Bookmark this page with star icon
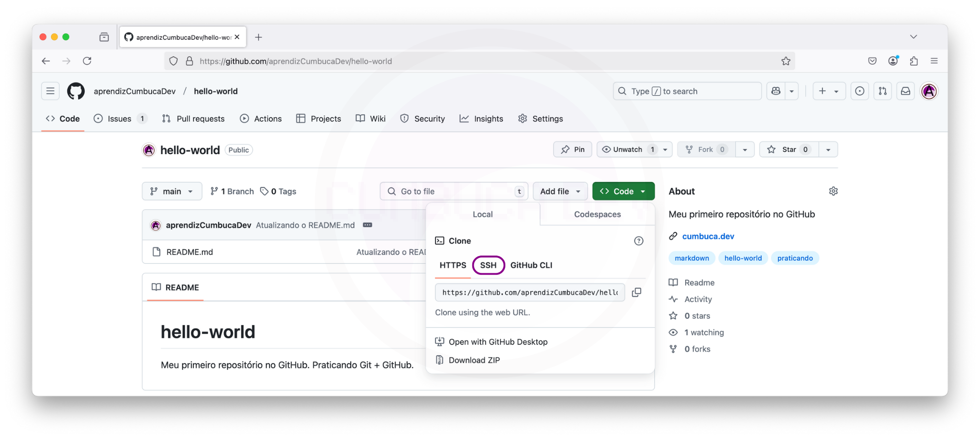This screenshot has width=980, height=436. pos(786,61)
